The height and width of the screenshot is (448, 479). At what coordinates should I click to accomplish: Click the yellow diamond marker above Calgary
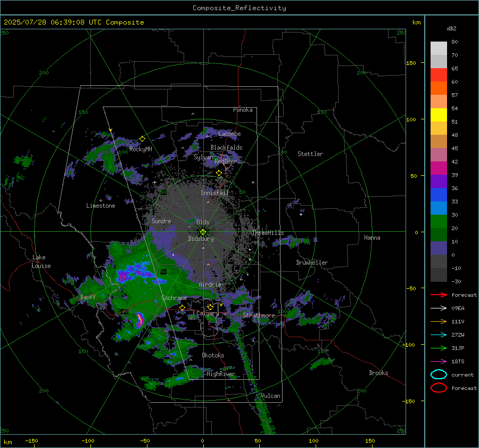click(x=210, y=307)
